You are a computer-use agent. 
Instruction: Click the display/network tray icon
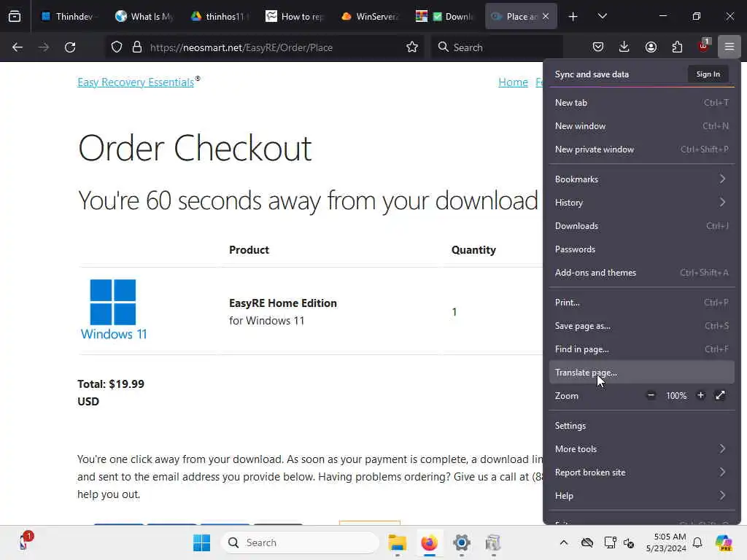point(610,542)
